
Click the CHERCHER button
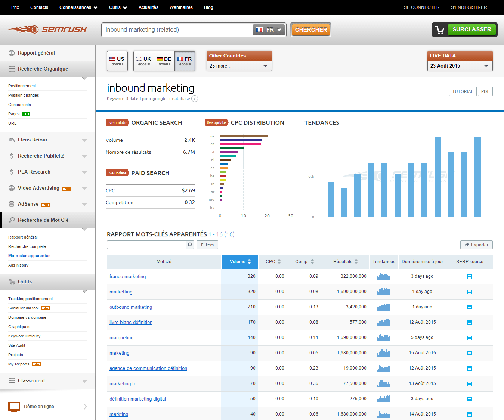point(311,30)
